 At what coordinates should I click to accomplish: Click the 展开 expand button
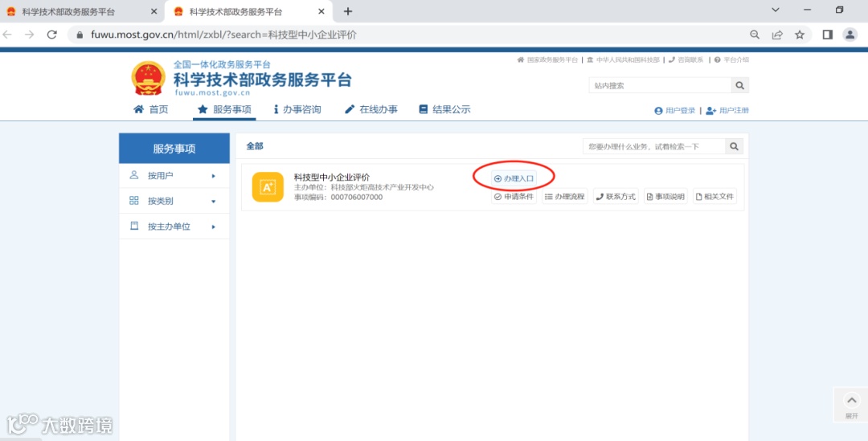pos(851,405)
